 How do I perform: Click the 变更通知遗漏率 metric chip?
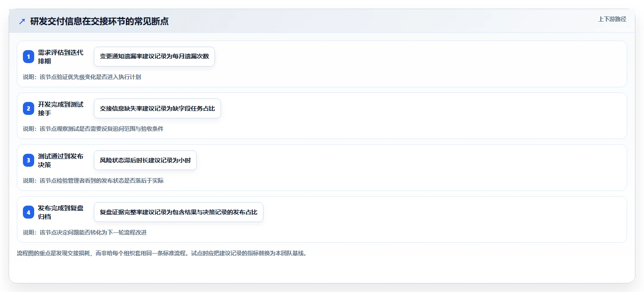coord(154,57)
